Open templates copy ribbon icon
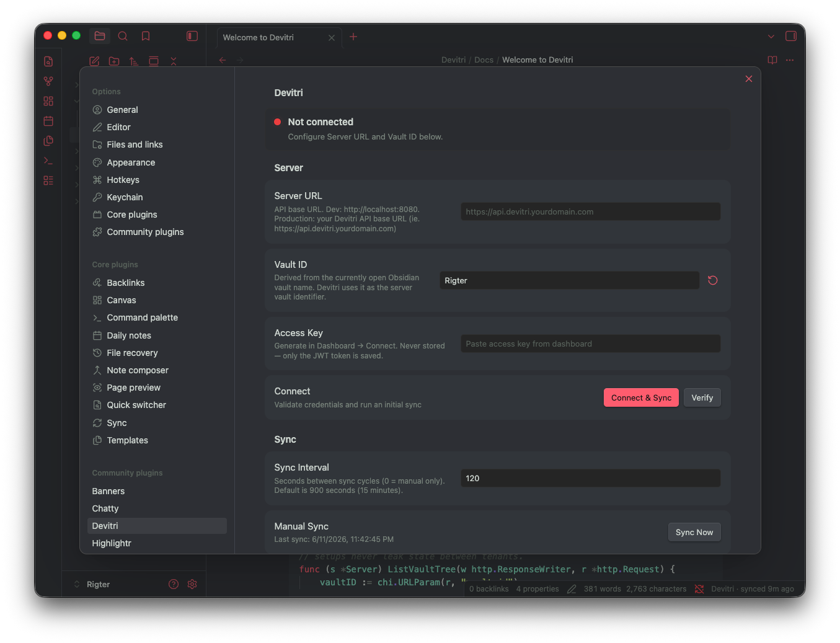The image size is (840, 643). (x=48, y=141)
